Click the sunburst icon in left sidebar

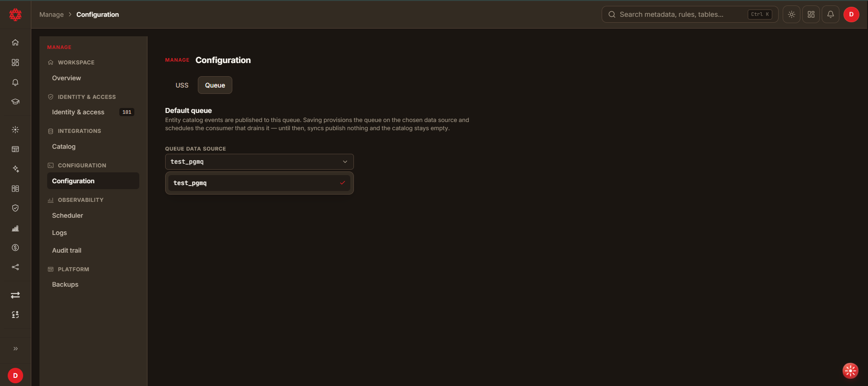15,130
